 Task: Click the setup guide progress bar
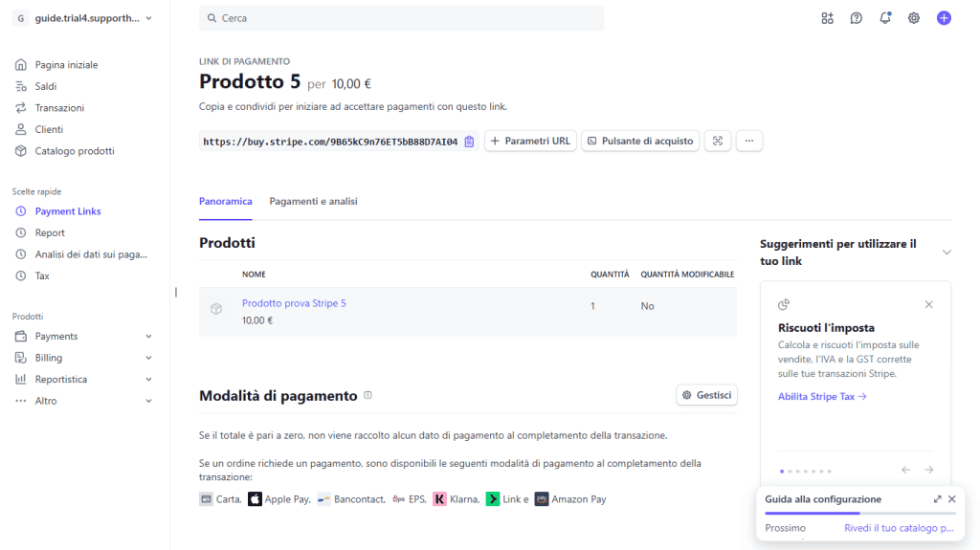860,513
